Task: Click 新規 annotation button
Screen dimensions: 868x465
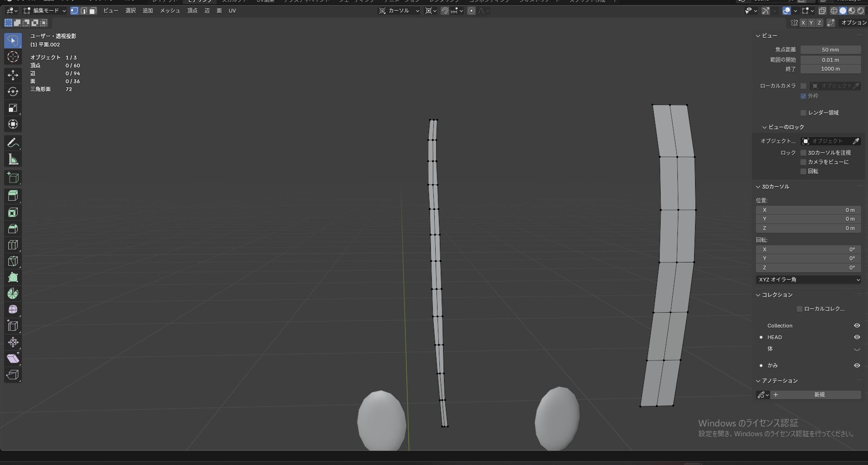Action: point(819,395)
